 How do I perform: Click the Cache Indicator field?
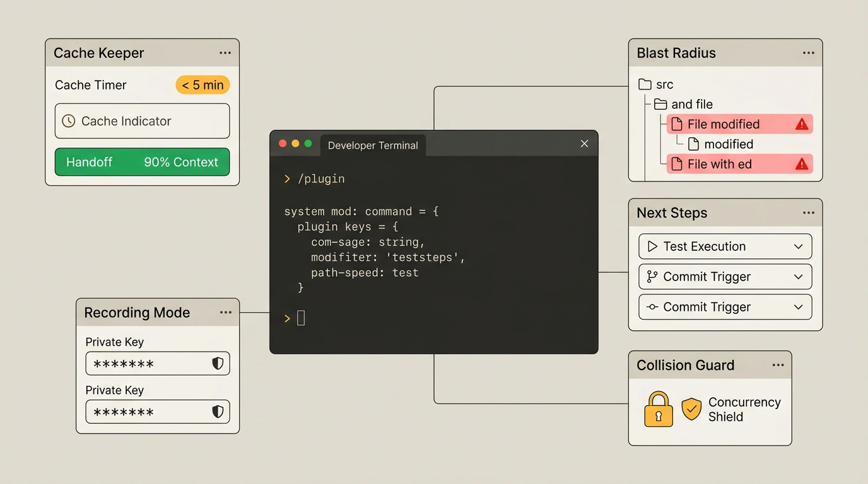point(142,121)
